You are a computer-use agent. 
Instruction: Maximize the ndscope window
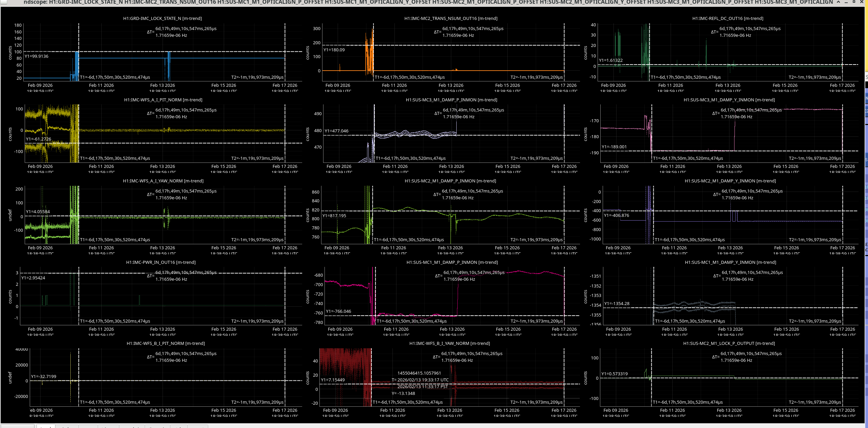tap(853, 2)
